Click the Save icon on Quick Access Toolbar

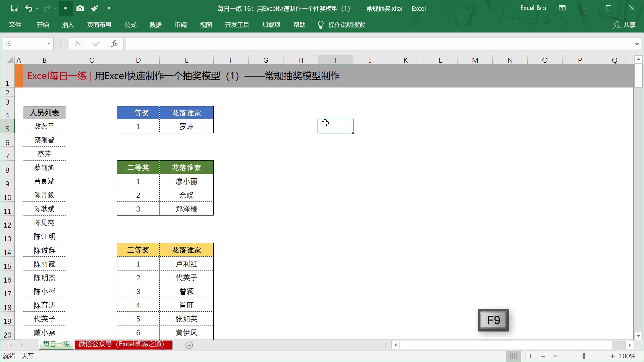[x=14, y=8]
